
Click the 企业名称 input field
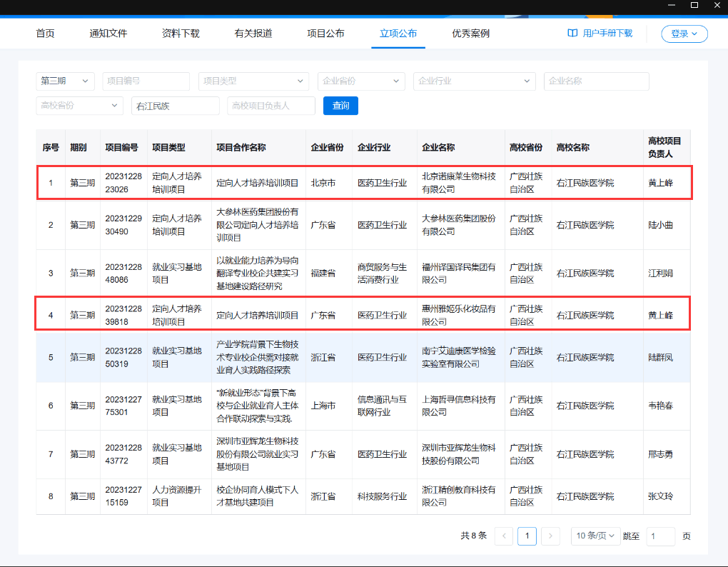point(596,81)
